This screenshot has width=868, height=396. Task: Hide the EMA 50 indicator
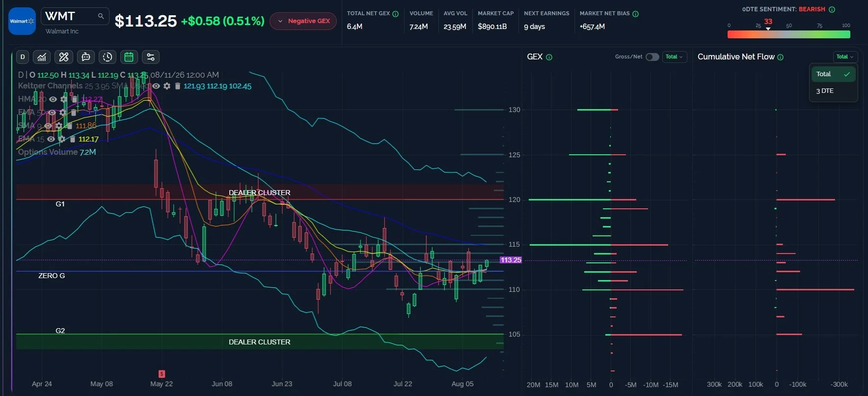[x=52, y=113]
